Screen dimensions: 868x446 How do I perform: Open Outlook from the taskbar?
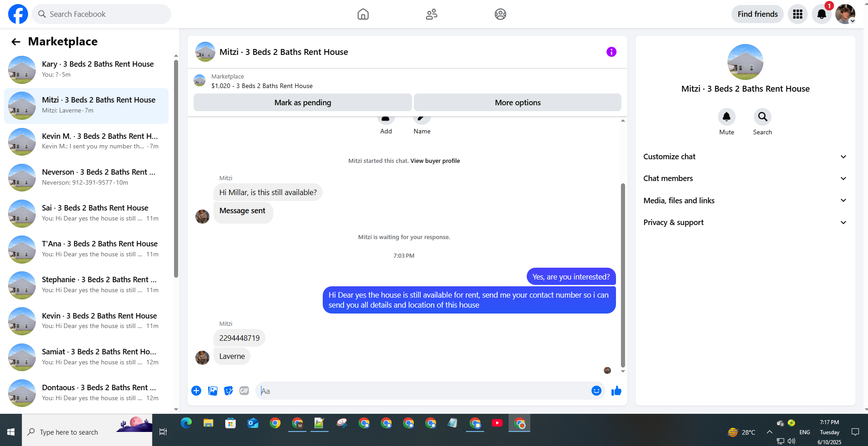pyautogui.click(x=253, y=423)
